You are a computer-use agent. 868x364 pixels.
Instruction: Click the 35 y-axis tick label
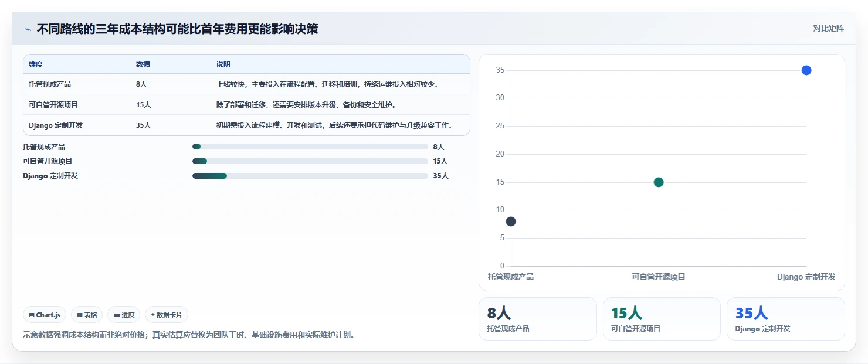(500, 70)
